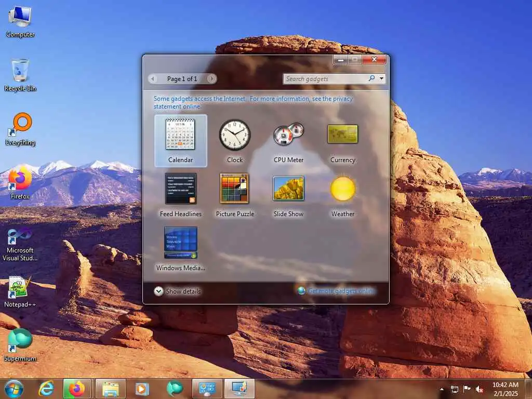This screenshot has height=399, width=532.
Task: Open Windows Explorer folder in taskbar
Action: pos(110,389)
